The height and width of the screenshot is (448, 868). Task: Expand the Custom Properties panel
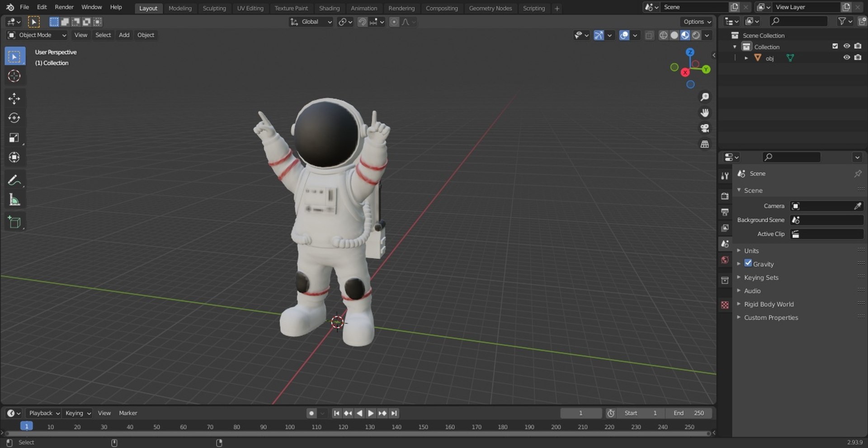click(771, 318)
